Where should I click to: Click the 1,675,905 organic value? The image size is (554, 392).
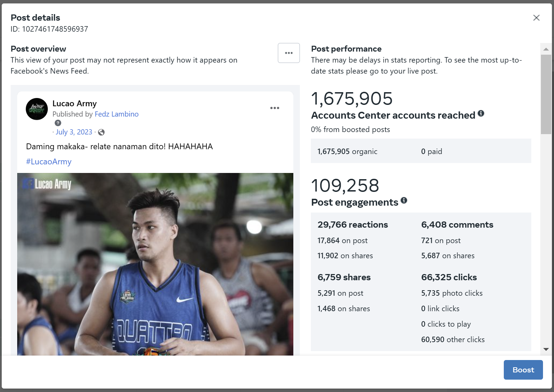(347, 151)
